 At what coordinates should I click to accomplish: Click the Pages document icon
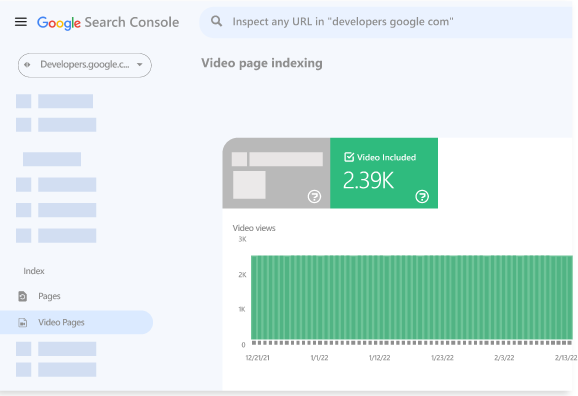(x=22, y=296)
